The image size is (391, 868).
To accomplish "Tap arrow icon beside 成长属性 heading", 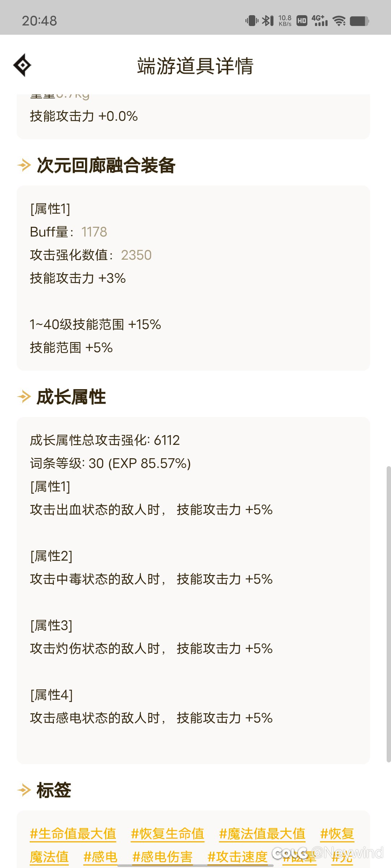I will pyautogui.click(x=24, y=397).
